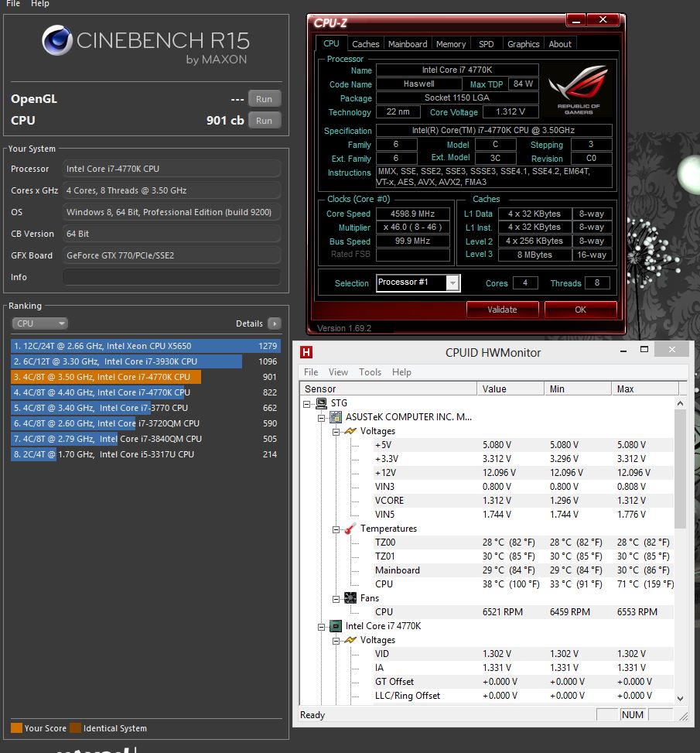Click the fan icon beside Fans
This screenshot has height=753, width=700.
point(350,598)
